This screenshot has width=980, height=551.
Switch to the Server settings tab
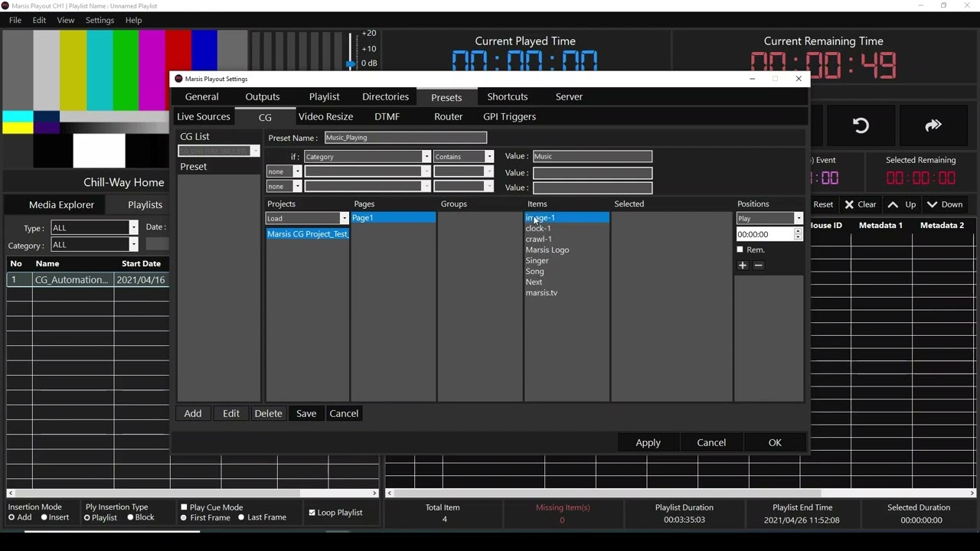click(569, 96)
